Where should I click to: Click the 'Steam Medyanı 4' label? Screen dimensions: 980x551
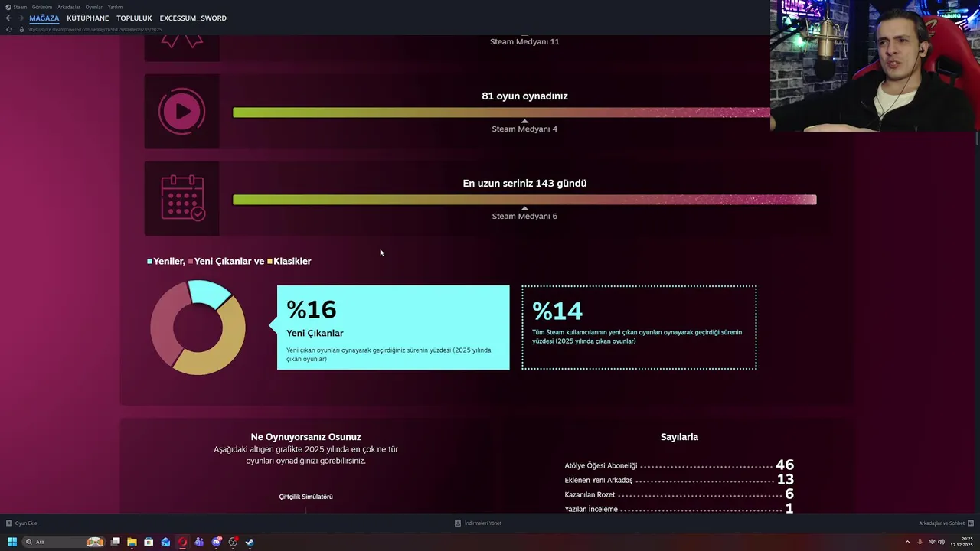point(524,129)
